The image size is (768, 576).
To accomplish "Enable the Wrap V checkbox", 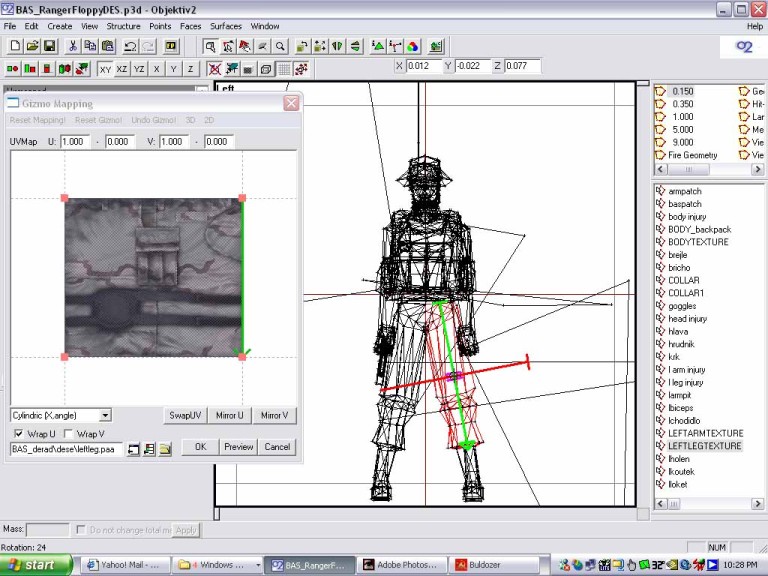I will [68, 433].
